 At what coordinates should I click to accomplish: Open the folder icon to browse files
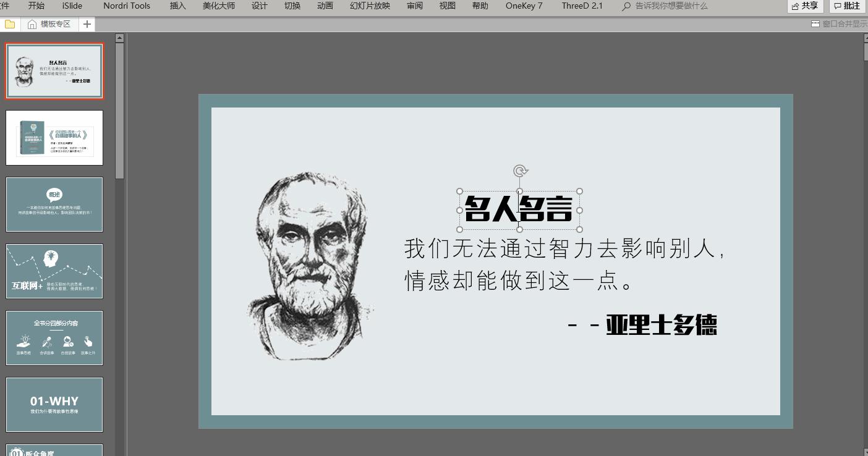tap(10, 24)
